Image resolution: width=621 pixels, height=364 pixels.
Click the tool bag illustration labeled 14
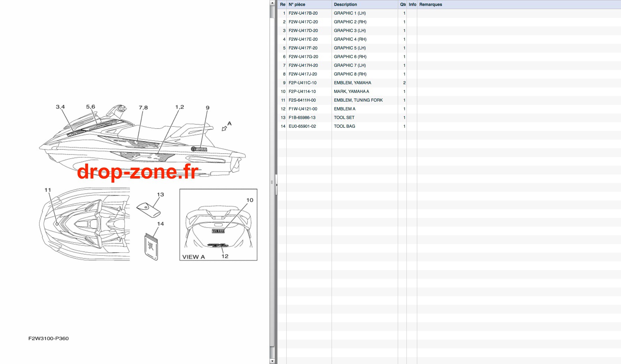(151, 246)
